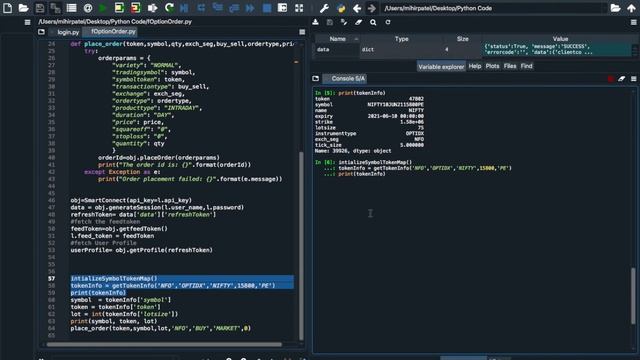Open the editor pane hamburger menu beside file path
The width and height of the screenshot is (640, 360).
click(27, 22)
